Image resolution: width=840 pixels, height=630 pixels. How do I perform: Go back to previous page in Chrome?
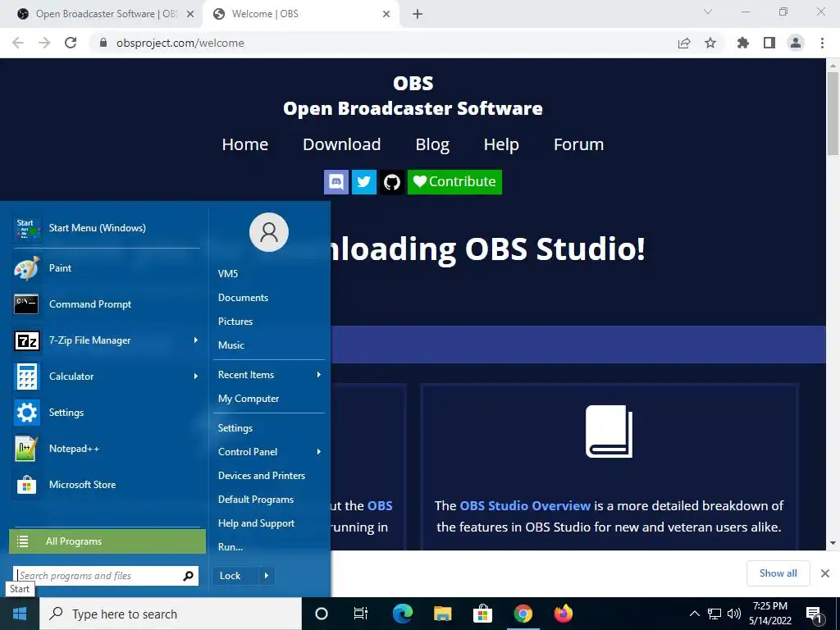(18, 43)
